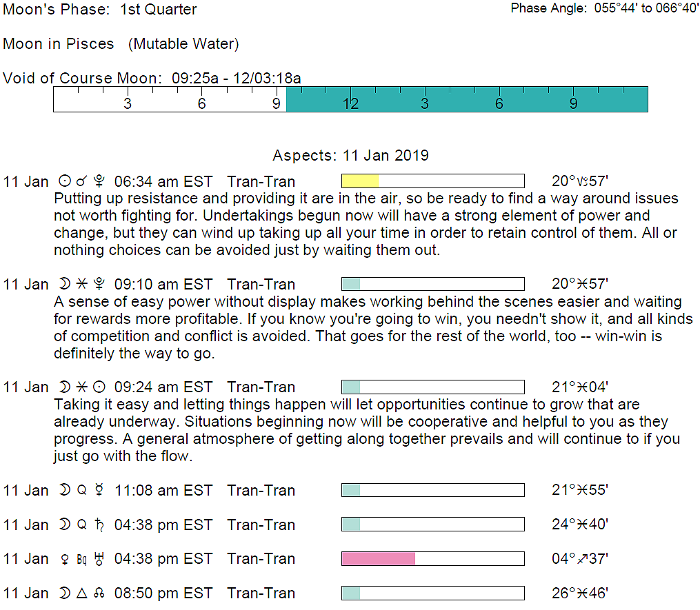This screenshot has height=610, width=700.
Task: Click the 20°57' Capricorn position of the first aspect
Action: 579,182
